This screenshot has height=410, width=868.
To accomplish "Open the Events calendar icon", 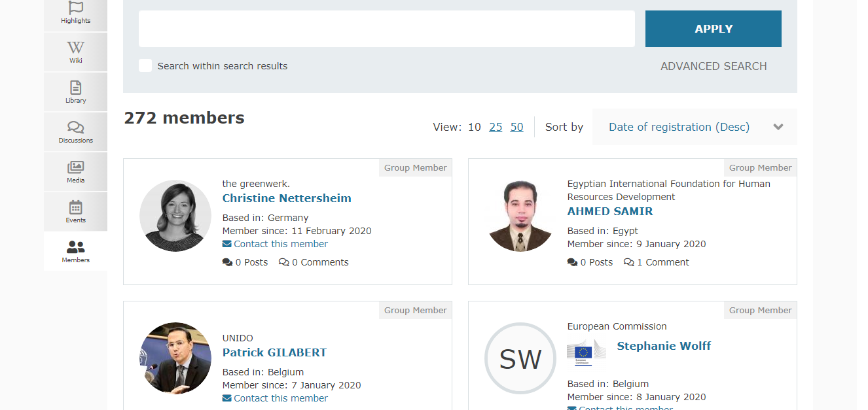I will click(x=76, y=207).
